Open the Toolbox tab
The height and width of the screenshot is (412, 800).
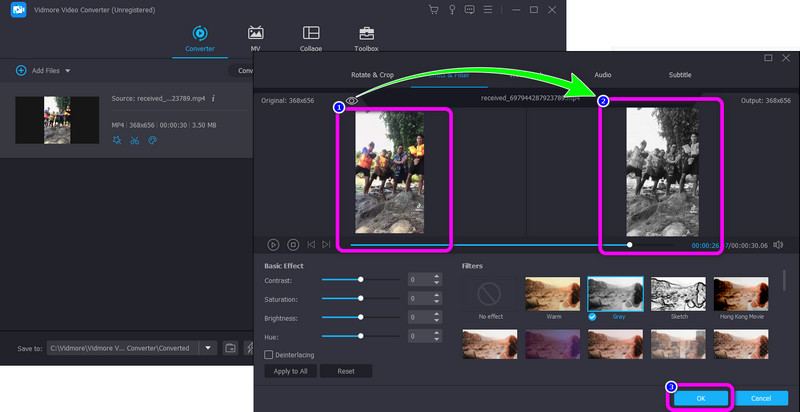[366, 39]
